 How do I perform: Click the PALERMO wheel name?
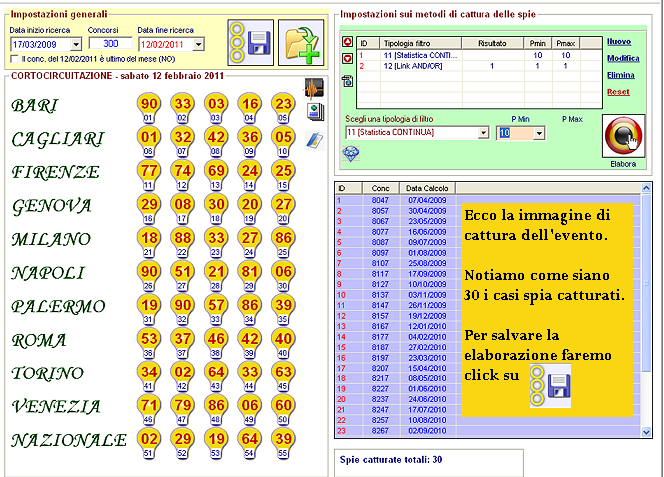[58, 306]
